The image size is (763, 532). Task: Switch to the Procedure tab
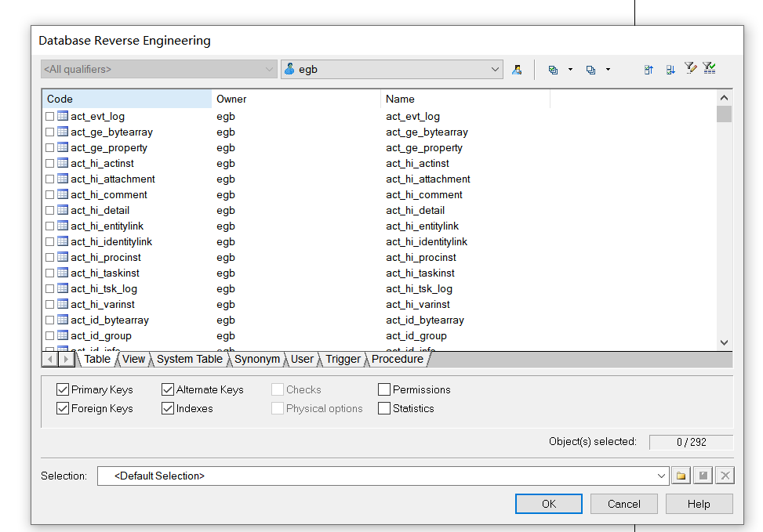point(397,359)
